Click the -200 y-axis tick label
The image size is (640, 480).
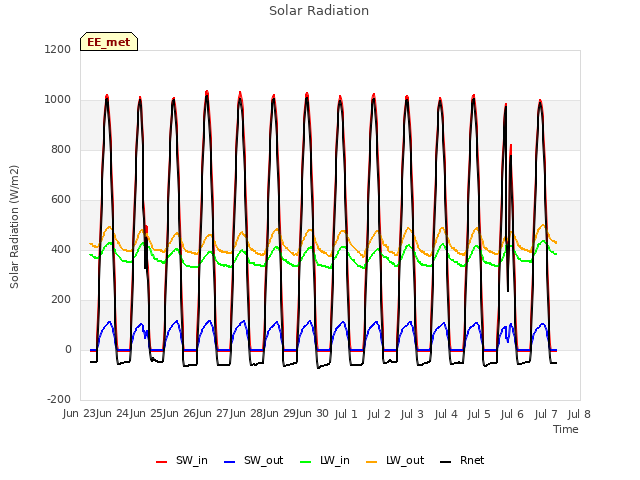point(59,399)
